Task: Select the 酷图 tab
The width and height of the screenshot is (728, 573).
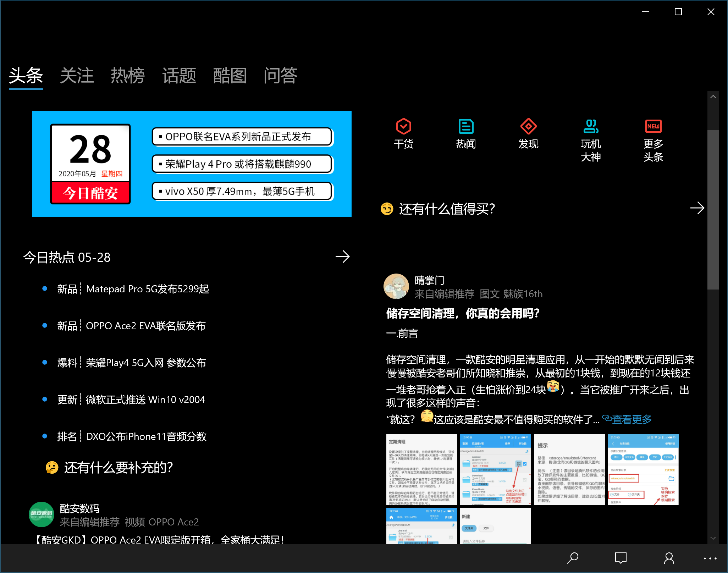Action: (x=230, y=76)
